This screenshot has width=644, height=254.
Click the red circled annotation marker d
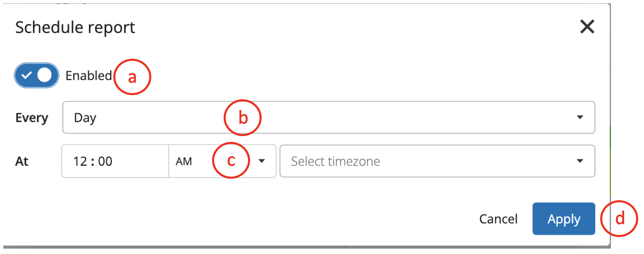click(619, 219)
